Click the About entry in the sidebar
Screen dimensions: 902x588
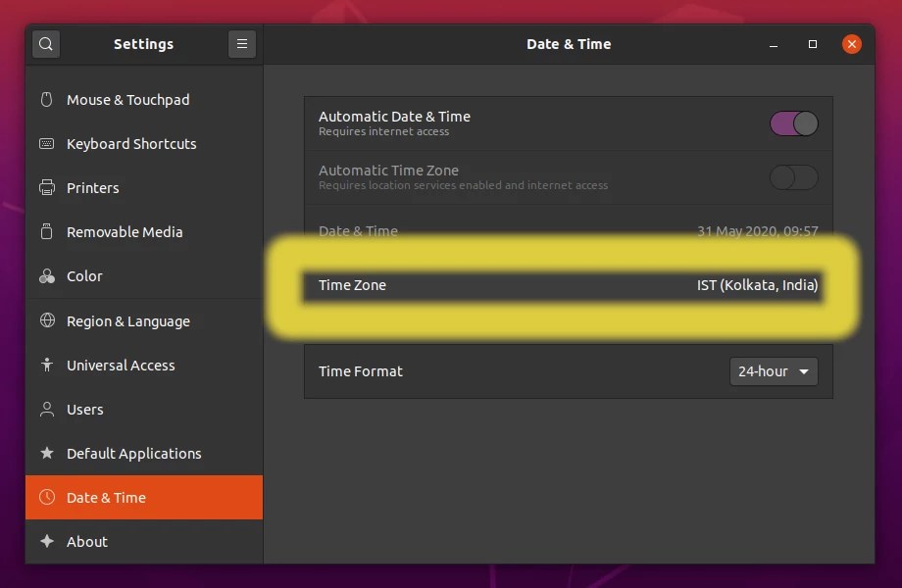click(46, 541)
